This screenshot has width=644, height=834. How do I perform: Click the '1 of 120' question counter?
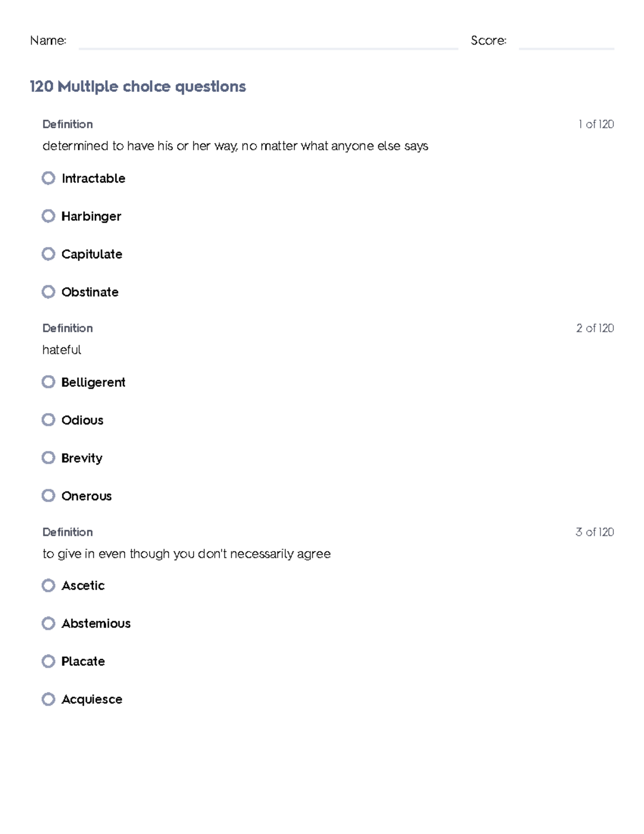tap(596, 124)
